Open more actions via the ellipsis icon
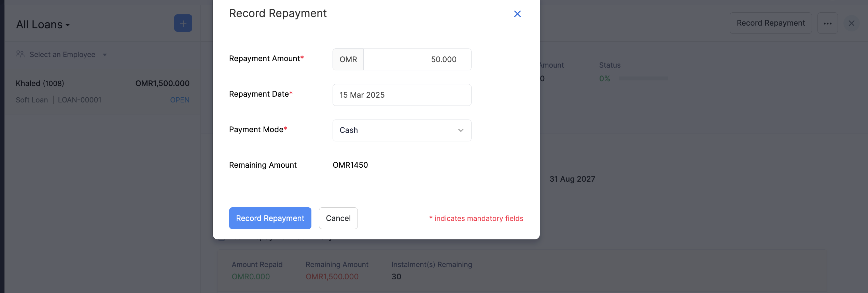868x293 pixels. coord(828,23)
